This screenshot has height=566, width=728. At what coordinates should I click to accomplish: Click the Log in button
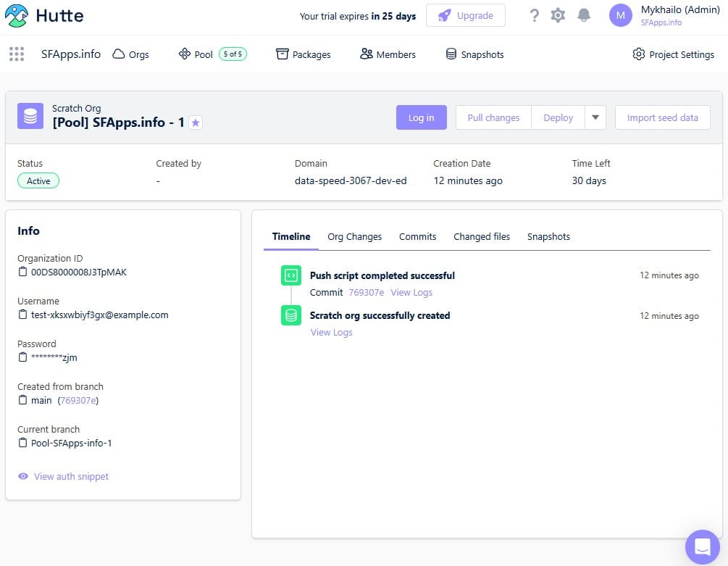[421, 117]
